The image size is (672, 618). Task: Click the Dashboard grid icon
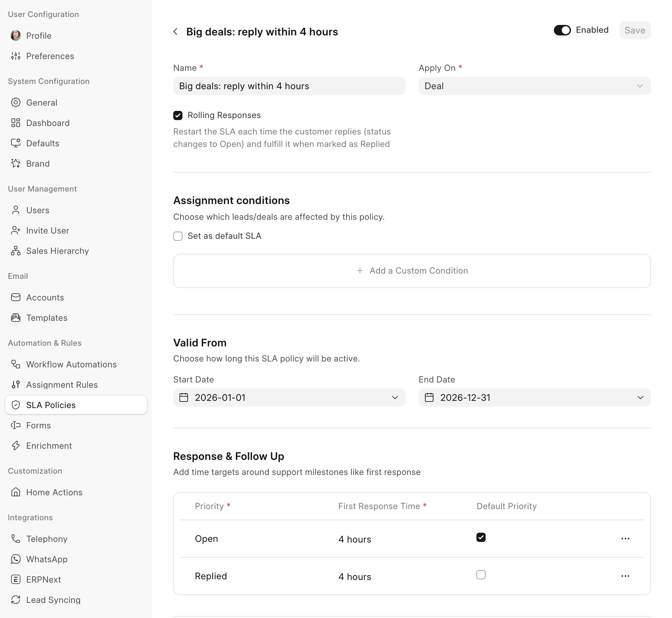pyautogui.click(x=16, y=123)
